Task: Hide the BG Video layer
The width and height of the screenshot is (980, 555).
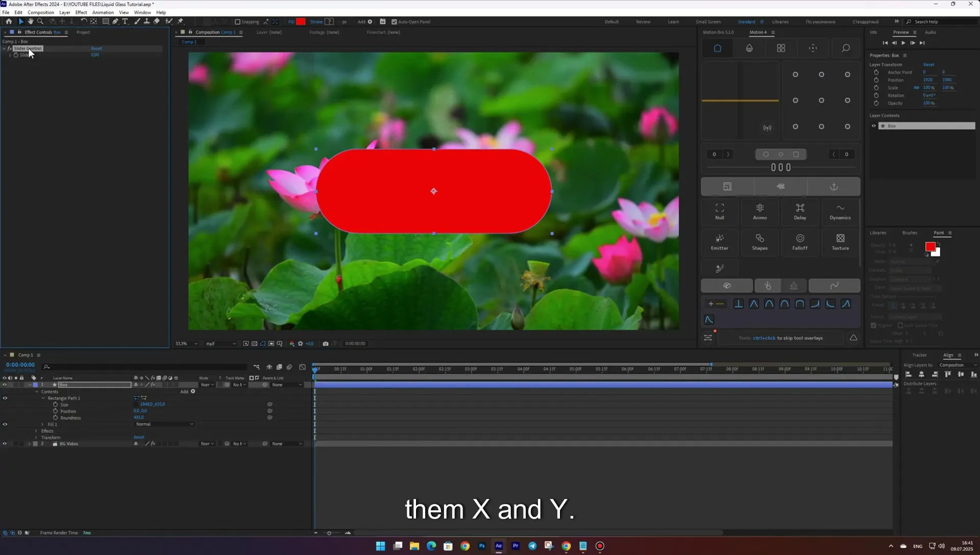Action: pos(5,444)
